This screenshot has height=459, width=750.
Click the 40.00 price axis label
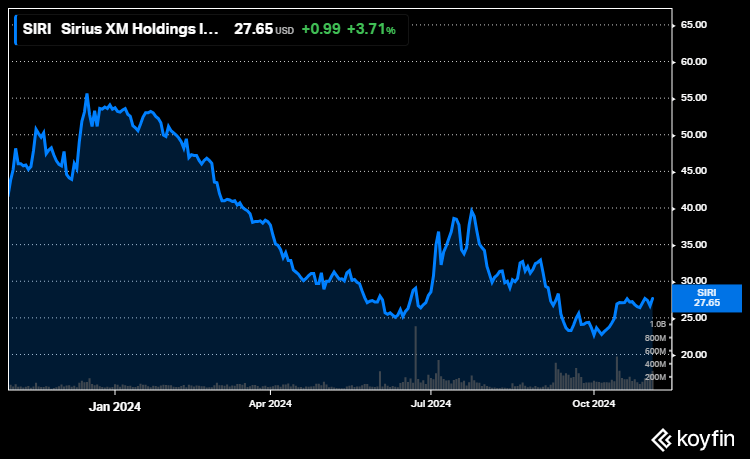point(694,208)
